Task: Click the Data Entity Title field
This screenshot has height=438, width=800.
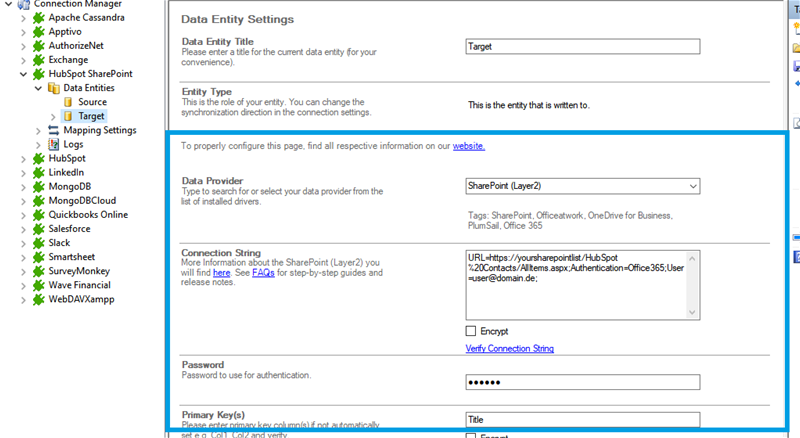Action: 582,46
